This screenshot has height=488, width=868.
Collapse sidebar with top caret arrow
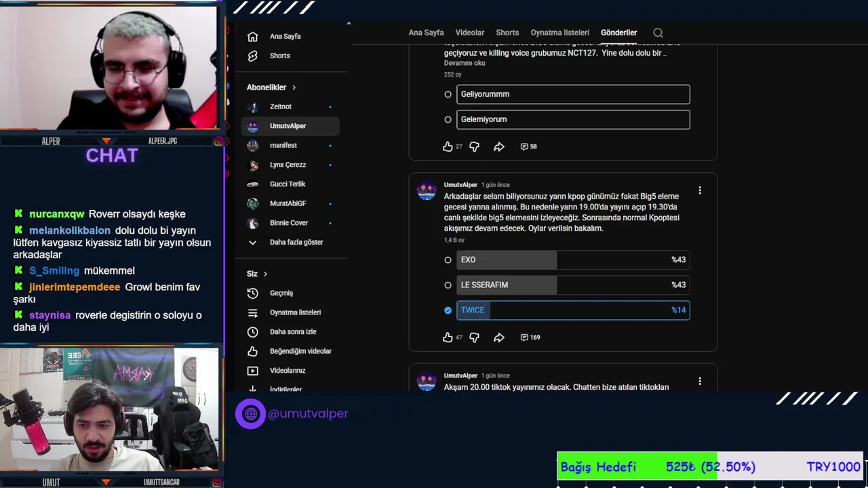pyautogui.click(x=349, y=24)
